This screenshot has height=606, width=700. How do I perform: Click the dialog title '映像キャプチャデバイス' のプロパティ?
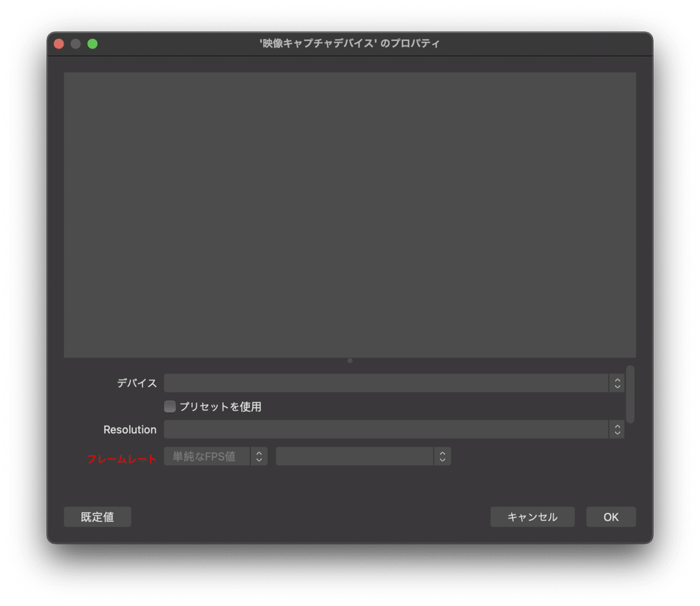(350, 43)
